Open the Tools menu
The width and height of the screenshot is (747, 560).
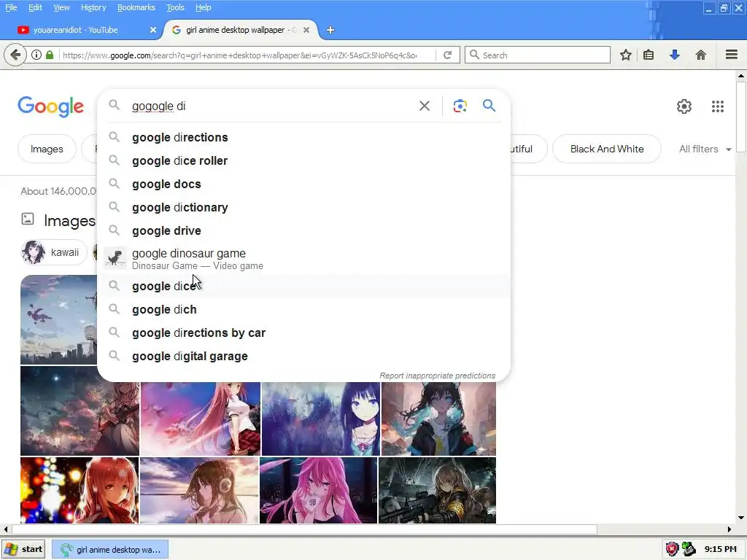pos(175,7)
